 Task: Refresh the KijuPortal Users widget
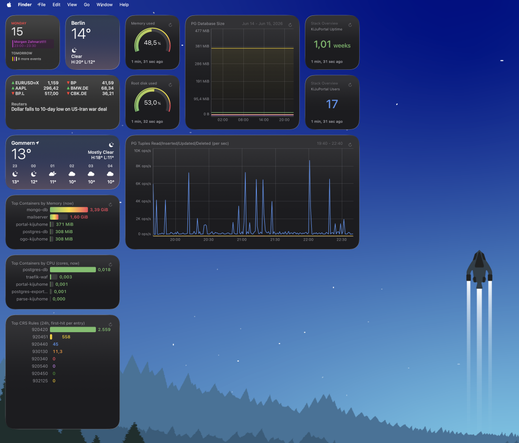click(x=350, y=85)
